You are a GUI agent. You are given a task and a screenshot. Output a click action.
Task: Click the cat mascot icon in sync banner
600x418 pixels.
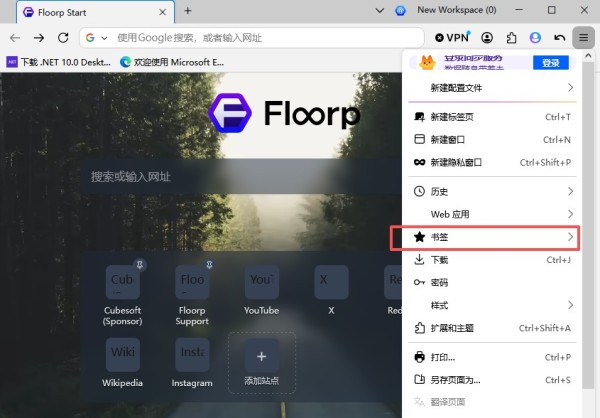click(x=427, y=62)
